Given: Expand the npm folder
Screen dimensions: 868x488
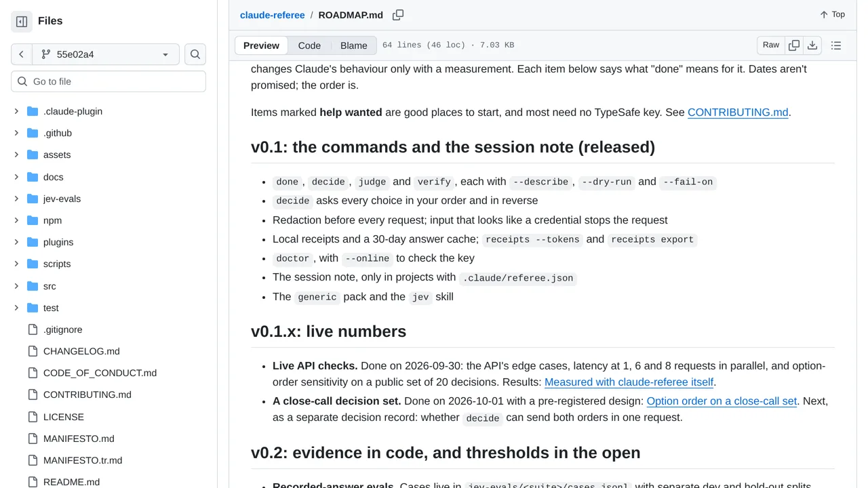Looking at the screenshot, I should [x=16, y=220].
